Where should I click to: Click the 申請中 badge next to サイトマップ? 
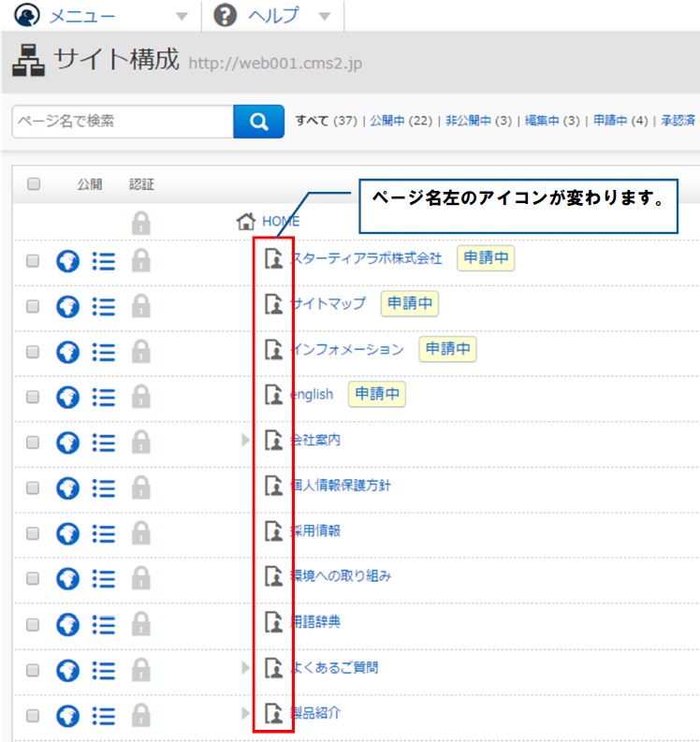click(x=410, y=303)
